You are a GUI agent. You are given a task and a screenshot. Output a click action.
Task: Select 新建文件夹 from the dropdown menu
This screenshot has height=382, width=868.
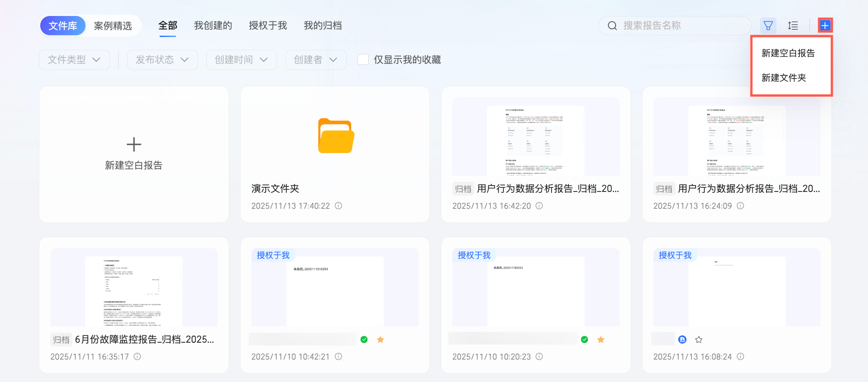784,78
